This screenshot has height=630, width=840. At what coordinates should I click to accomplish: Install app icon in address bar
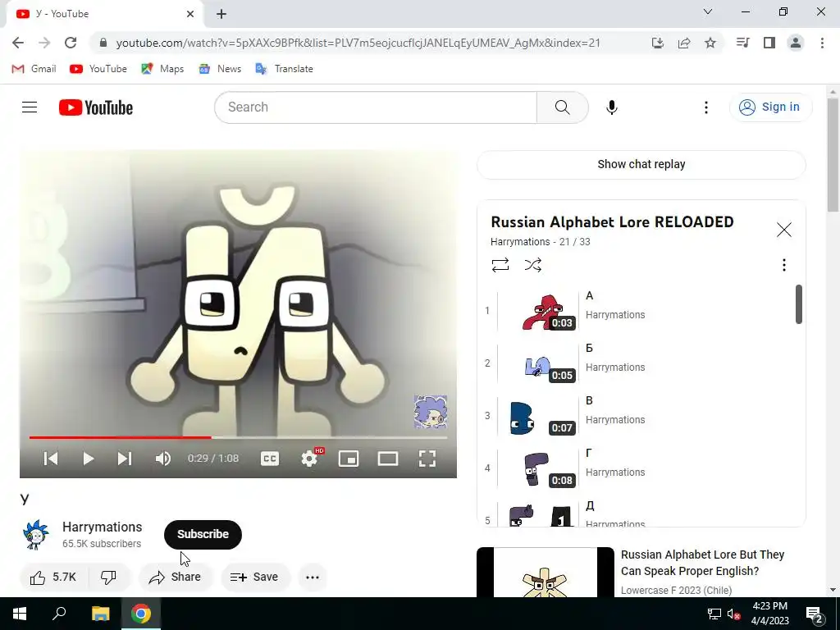pos(658,43)
